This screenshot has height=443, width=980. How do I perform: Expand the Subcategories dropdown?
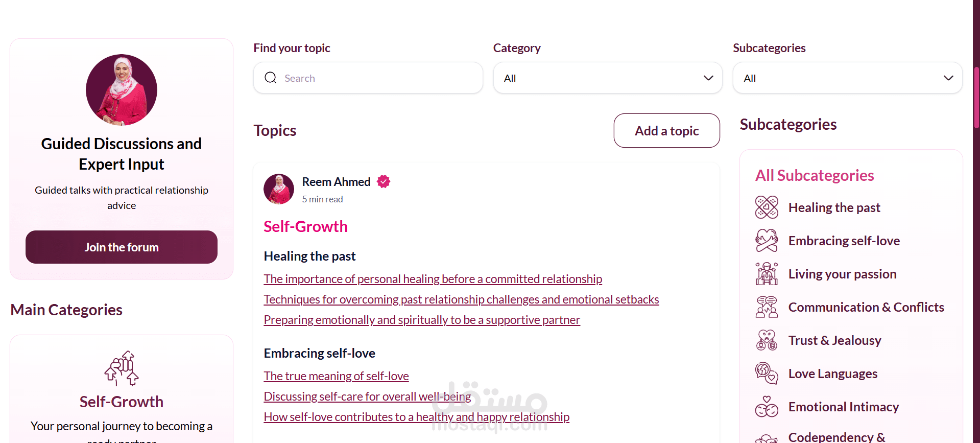tap(847, 78)
